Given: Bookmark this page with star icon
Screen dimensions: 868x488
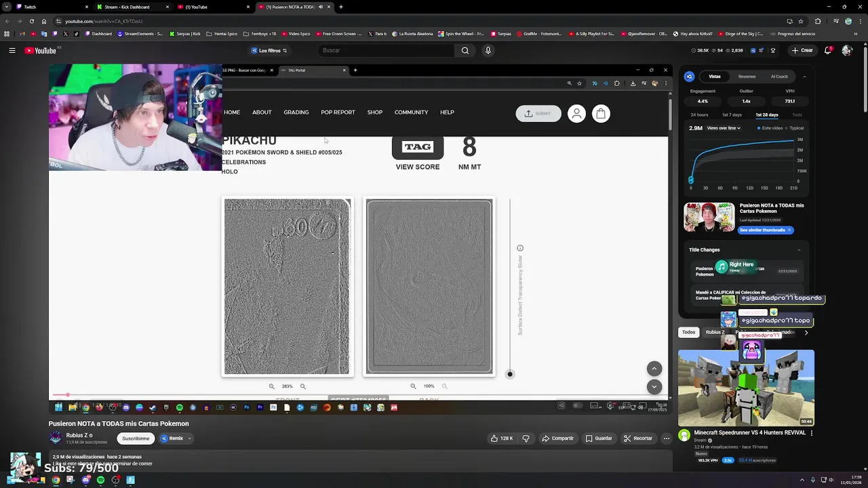Looking at the screenshot, I should coord(800,21).
